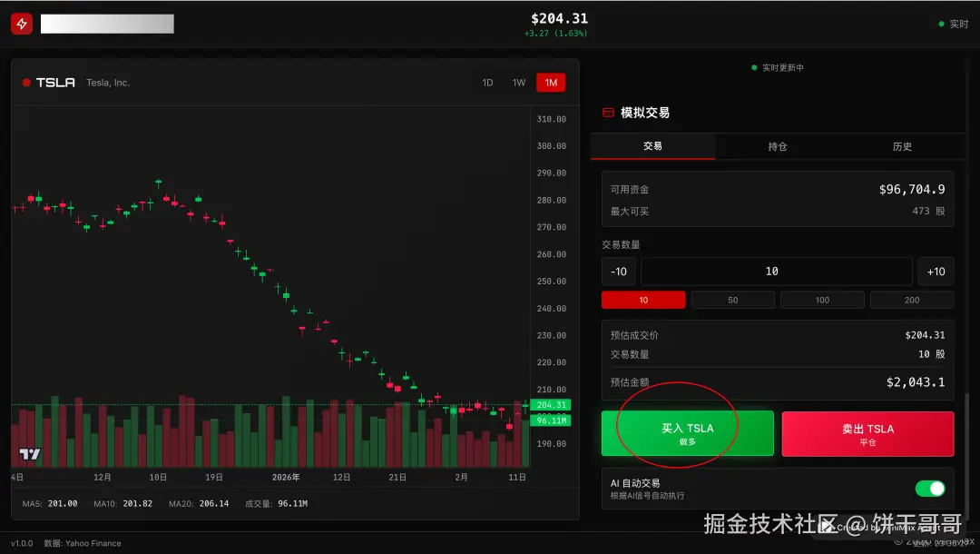Click the 310.00 price axis label

tap(552, 119)
